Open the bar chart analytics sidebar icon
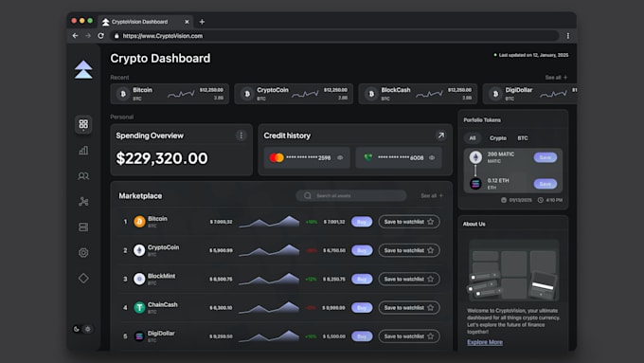Viewport: 644px width, 363px height. pos(83,150)
